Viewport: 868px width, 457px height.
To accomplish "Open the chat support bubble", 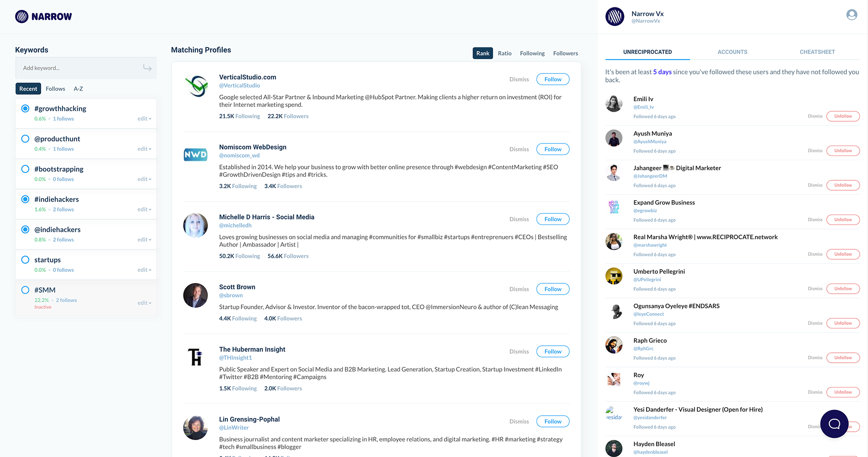I will 834,424.
